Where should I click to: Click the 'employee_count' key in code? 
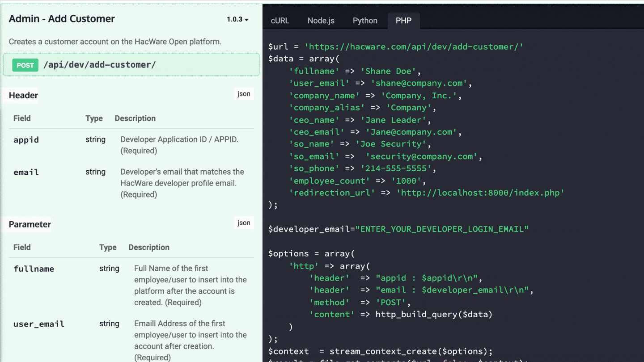[330, 181]
